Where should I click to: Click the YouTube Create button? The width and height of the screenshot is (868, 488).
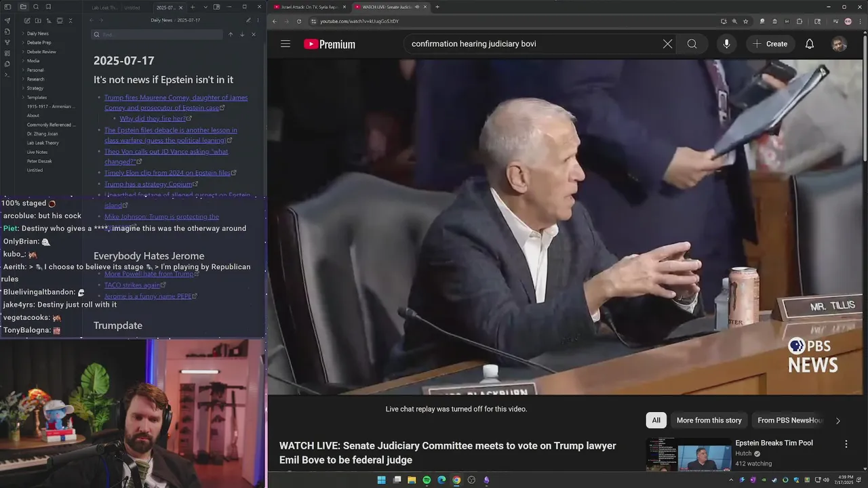point(770,44)
